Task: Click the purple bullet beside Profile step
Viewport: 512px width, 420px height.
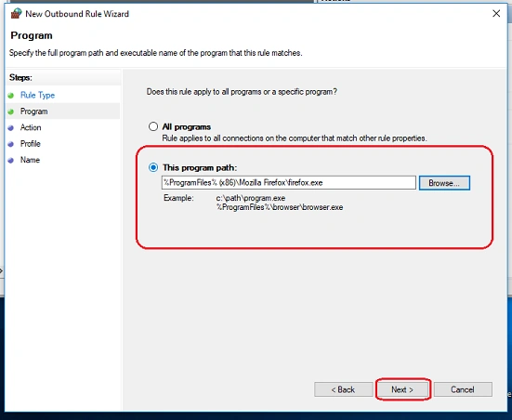Action: 11,144
